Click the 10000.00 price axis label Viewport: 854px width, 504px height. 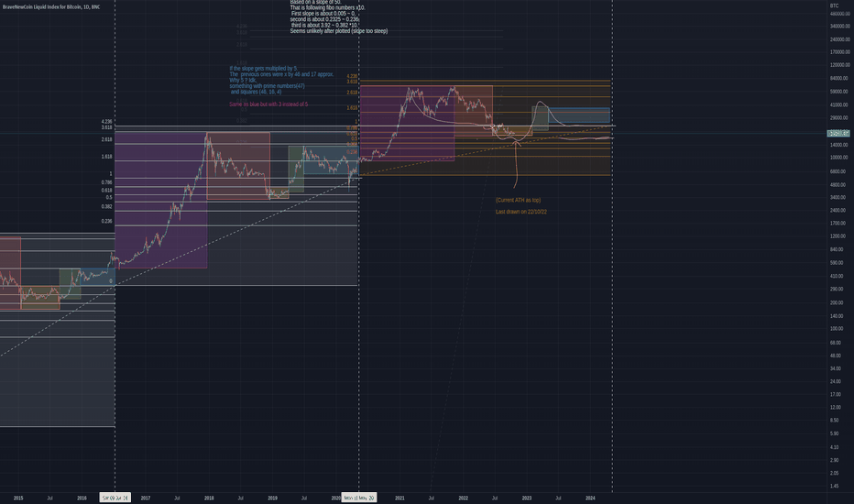(838, 158)
